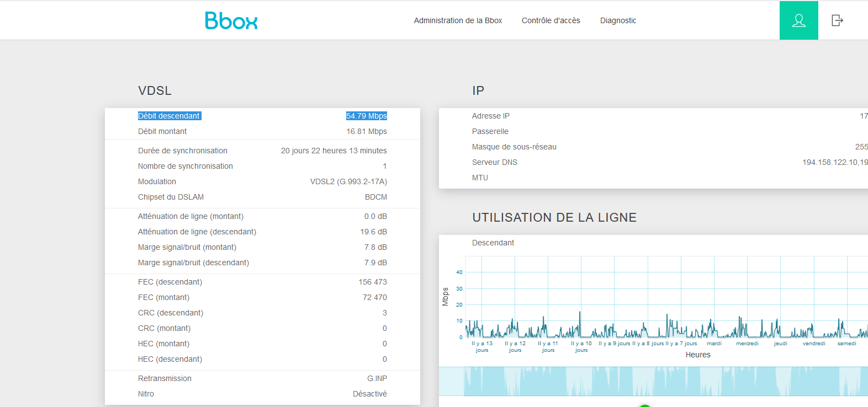The height and width of the screenshot is (407, 868).
Task: Click the FEC (montant) label
Action: pos(163,297)
